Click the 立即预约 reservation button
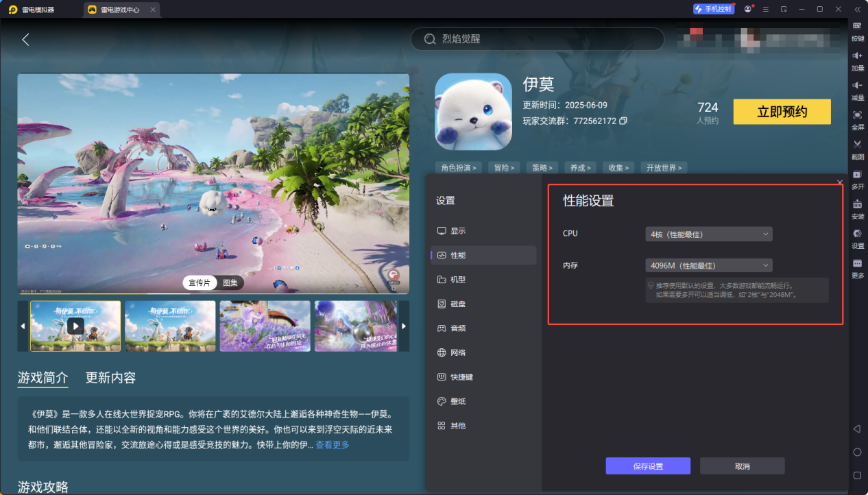 [x=782, y=111]
